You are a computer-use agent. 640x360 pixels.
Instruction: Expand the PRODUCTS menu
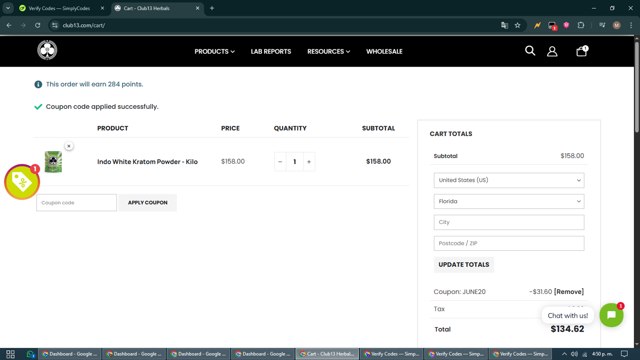click(214, 51)
